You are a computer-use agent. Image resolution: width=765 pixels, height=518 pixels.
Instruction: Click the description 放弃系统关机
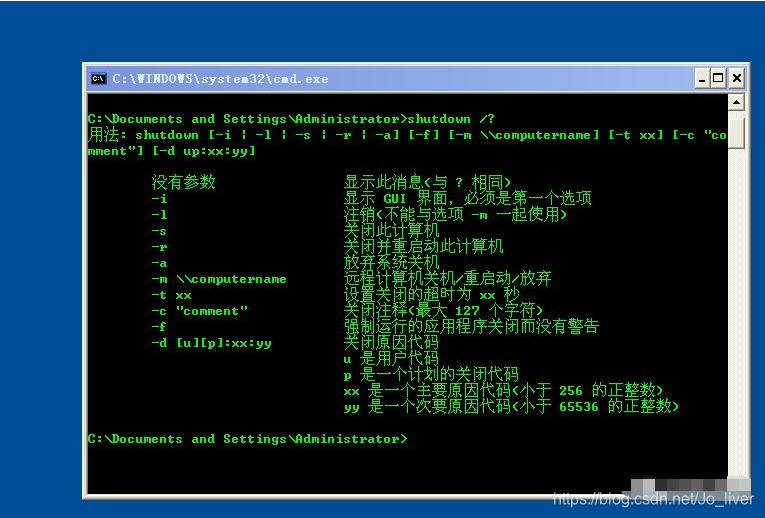(391, 262)
